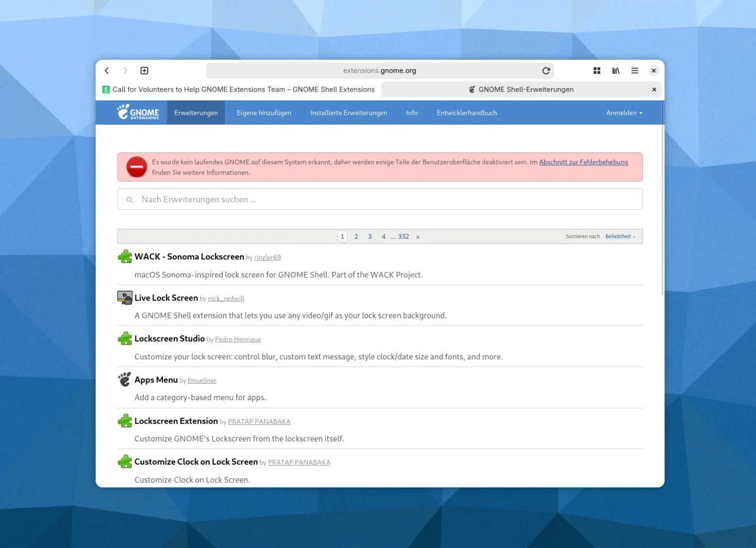Screen dimensions: 756x548
Task: Click the WACK Sonoma Lockscreen puzzle icon
Action: [125, 257]
